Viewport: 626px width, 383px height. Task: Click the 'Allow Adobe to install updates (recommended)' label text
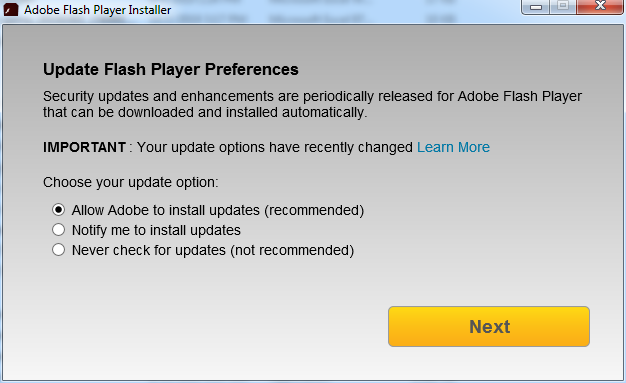(x=218, y=210)
